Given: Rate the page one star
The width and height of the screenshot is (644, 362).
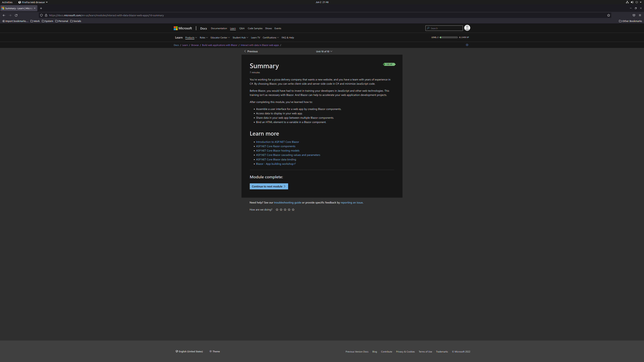Looking at the screenshot, I should (x=277, y=210).
